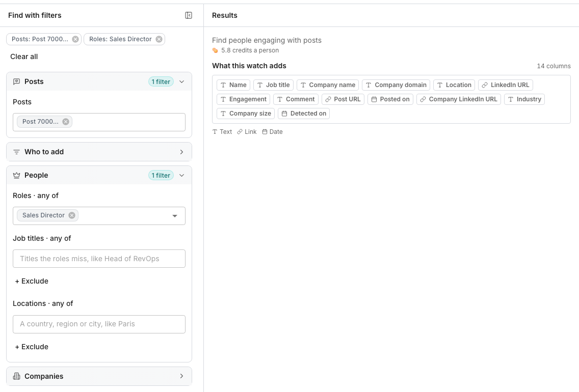The image size is (579, 392).
Task: Remove the Posts: Post 7000 filter chip
Action: (75, 39)
